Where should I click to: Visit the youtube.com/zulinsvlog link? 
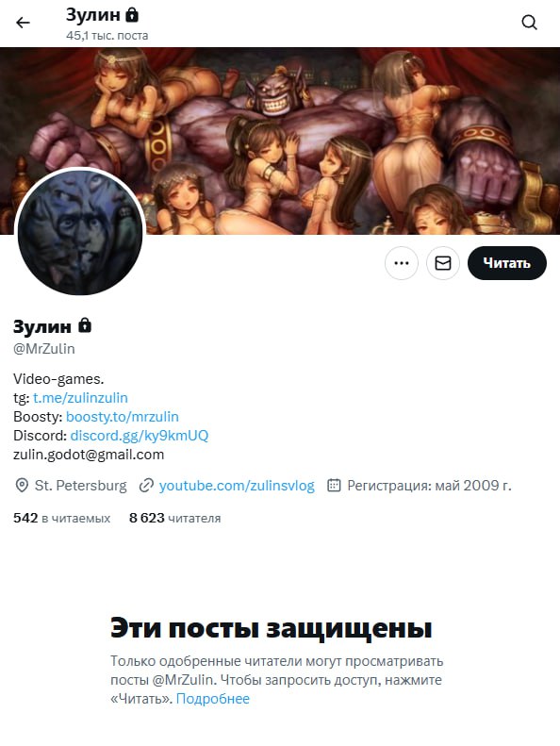pyautogui.click(x=237, y=486)
